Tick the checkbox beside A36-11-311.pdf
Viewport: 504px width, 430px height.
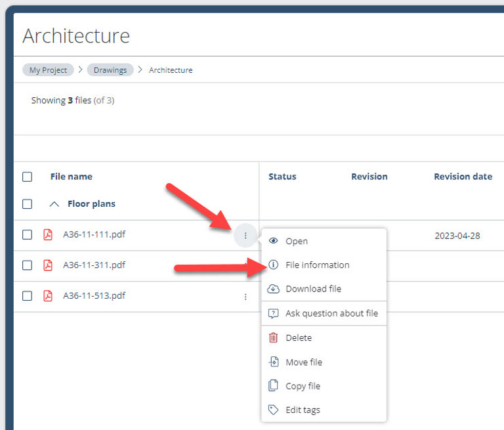27,265
